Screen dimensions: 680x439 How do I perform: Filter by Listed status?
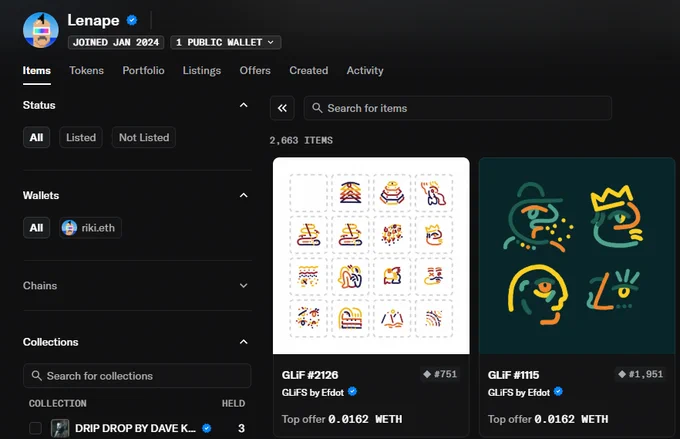pyautogui.click(x=81, y=138)
